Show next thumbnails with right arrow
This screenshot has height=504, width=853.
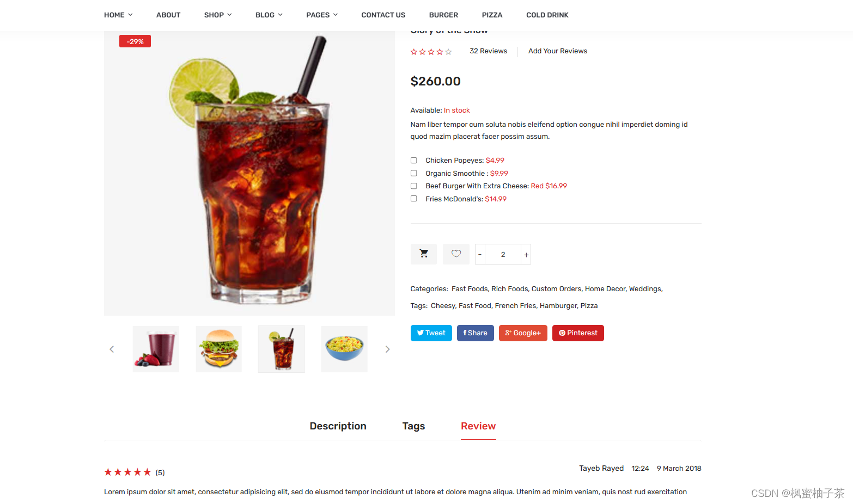pos(387,349)
